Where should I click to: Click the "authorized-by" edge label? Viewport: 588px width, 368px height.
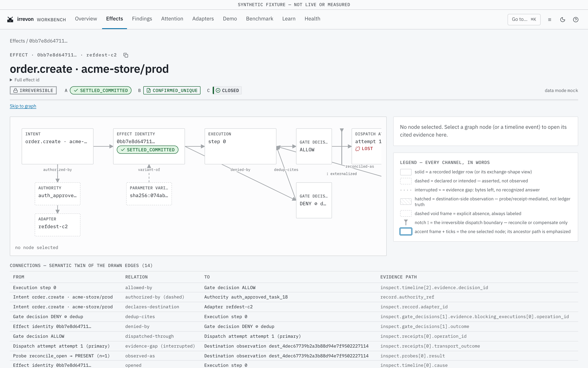(x=58, y=170)
